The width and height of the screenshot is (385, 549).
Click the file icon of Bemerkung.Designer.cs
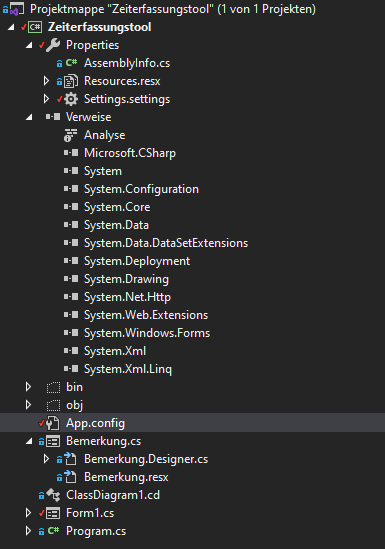click(x=70, y=459)
